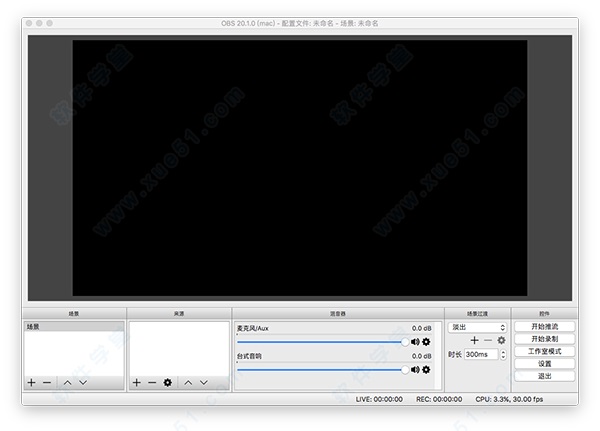
Task: Add a new source with plus icon
Action: tap(137, 382)
